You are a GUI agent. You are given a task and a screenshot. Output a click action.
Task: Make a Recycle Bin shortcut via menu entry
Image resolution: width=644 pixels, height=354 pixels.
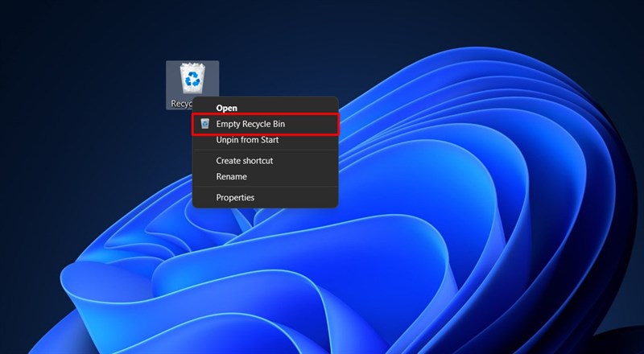[x=245, y=161]
